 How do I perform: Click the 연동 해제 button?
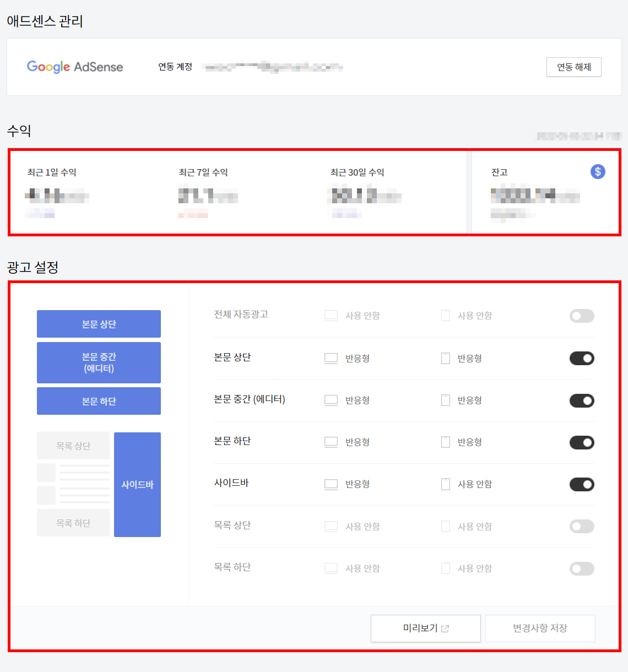(573, 67)
